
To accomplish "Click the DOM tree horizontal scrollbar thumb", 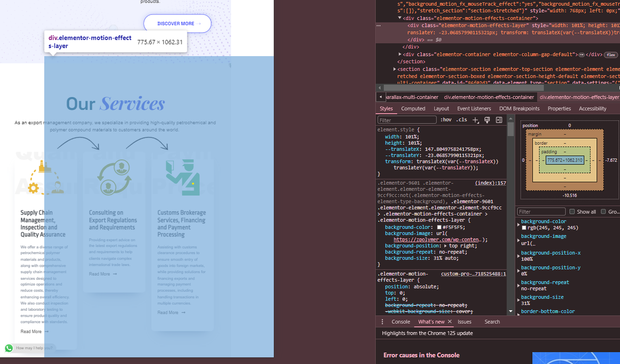I will 465,88.
